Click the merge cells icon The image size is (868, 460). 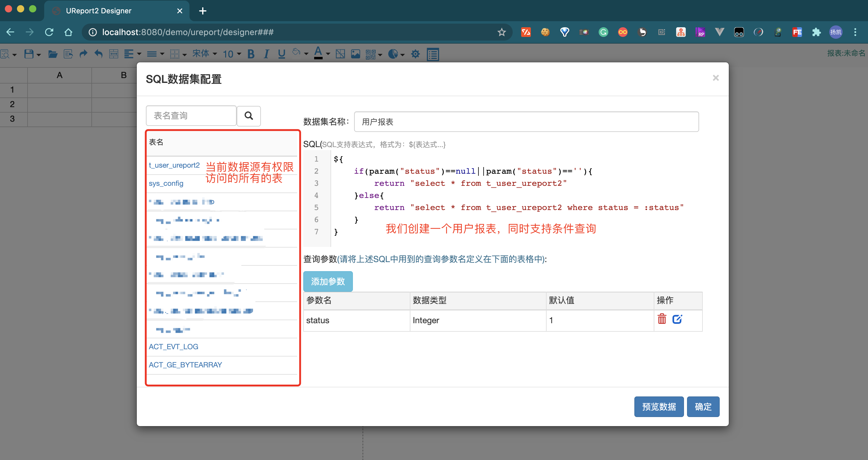point(113,54)
